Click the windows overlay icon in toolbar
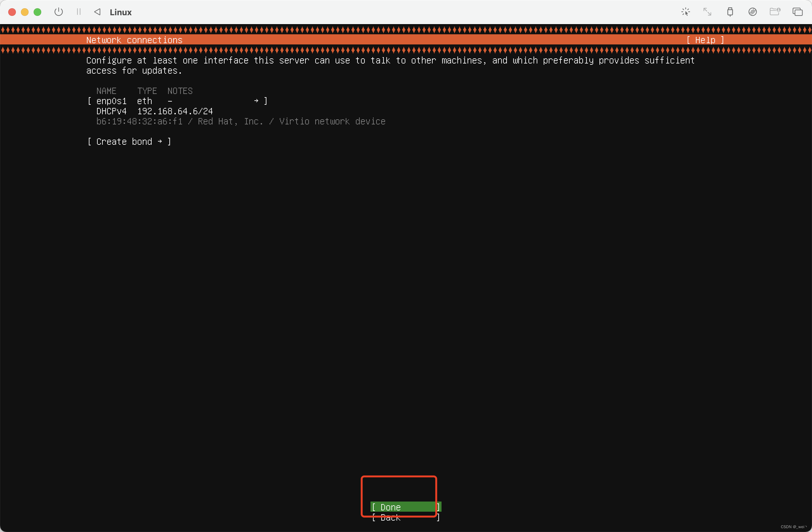The height and width of the screenshot is (532, 812). click(x=797, y=12)
